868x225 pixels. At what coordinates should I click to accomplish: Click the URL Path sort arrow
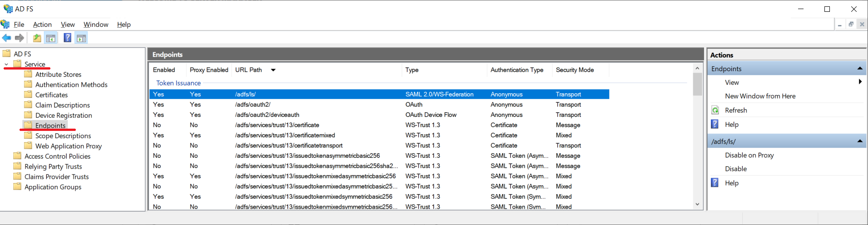coord(273,70)
